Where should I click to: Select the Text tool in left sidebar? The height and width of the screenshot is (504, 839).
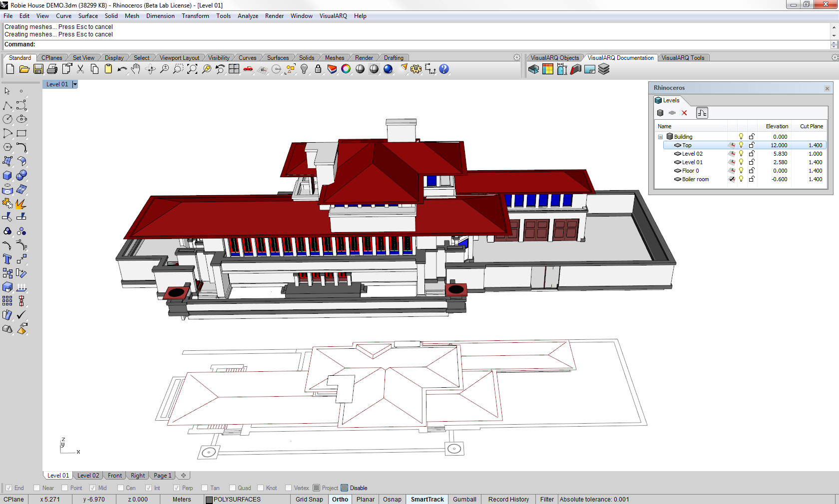(7, 259)
